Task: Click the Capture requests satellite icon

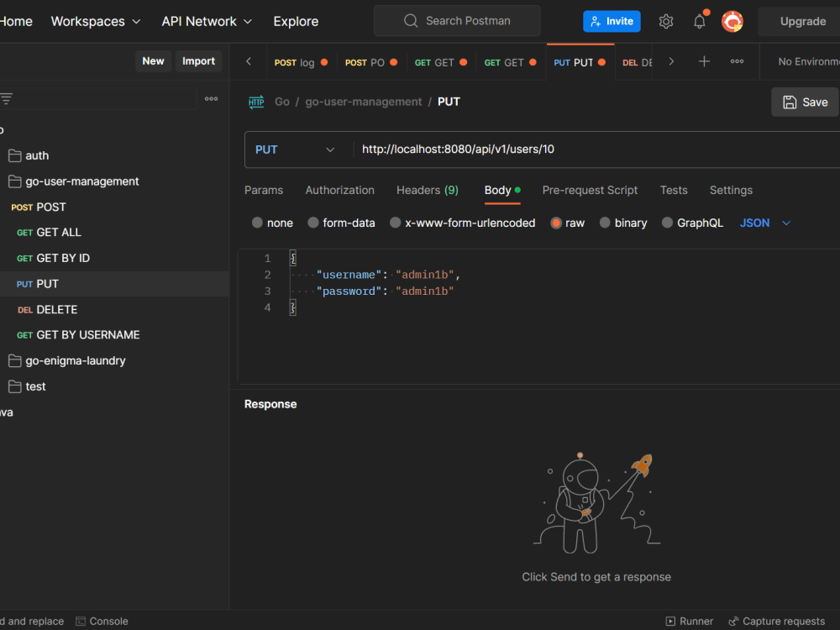Action: [x=733, y=622]
